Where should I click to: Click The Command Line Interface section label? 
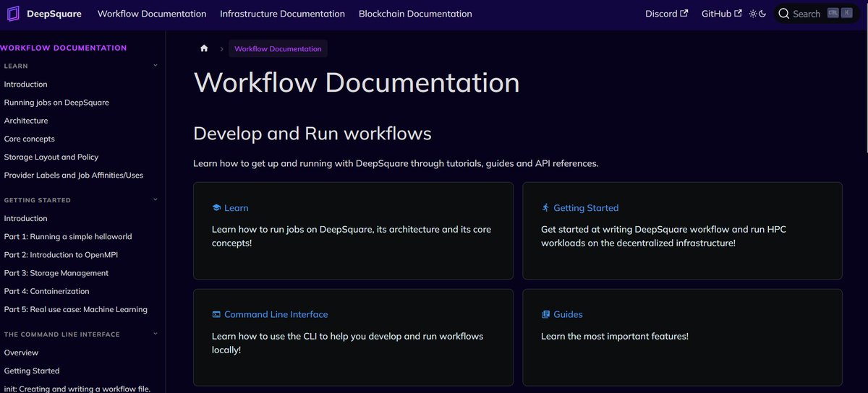[x=62, y=334]
